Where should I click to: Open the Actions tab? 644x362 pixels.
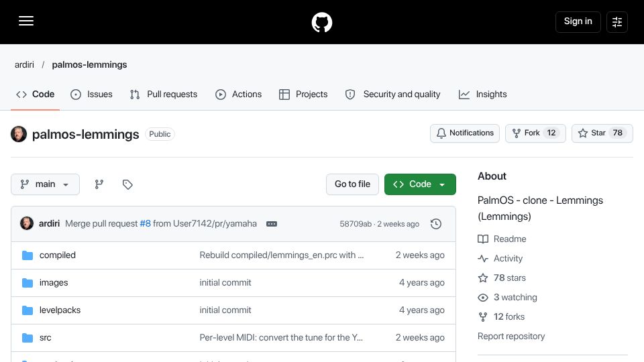tap(238, 95)
